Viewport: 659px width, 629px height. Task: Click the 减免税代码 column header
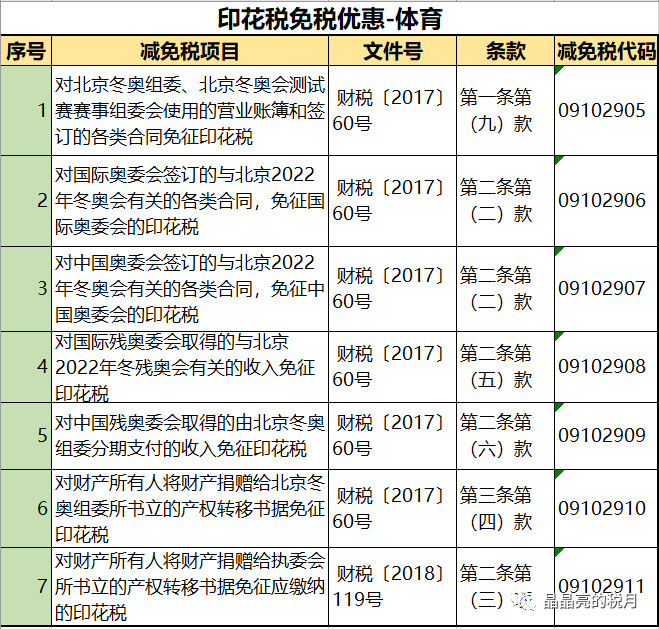(x=605, y=51)
